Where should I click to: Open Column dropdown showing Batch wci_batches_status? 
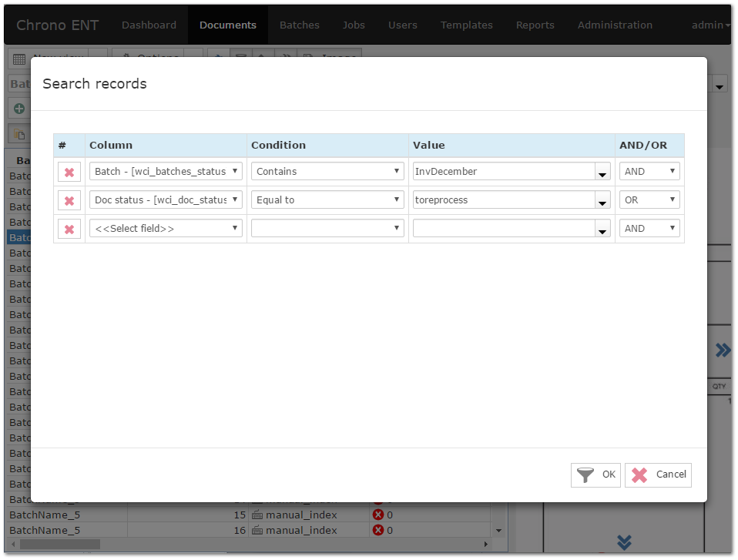tap(166, 171)
